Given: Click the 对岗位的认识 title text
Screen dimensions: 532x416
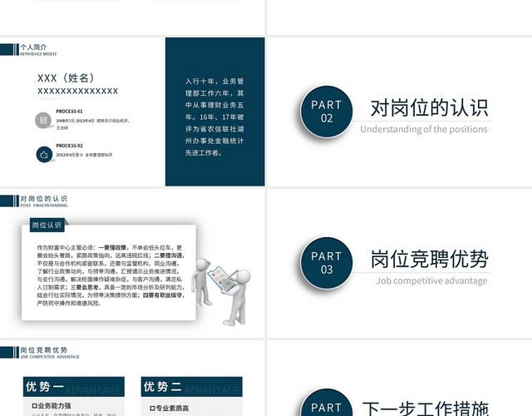Looking at the screenshot, I should 429,108.
